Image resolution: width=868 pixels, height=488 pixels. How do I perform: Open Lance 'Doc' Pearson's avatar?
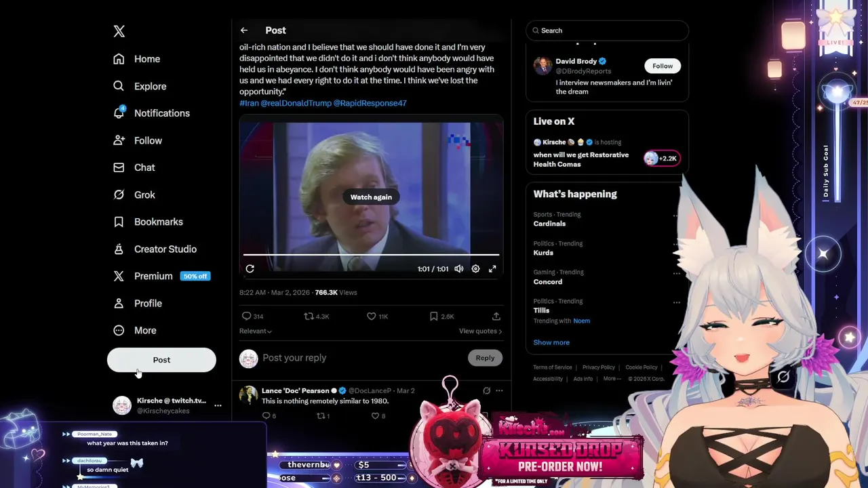pyautogui.click(x=249, y=394)
